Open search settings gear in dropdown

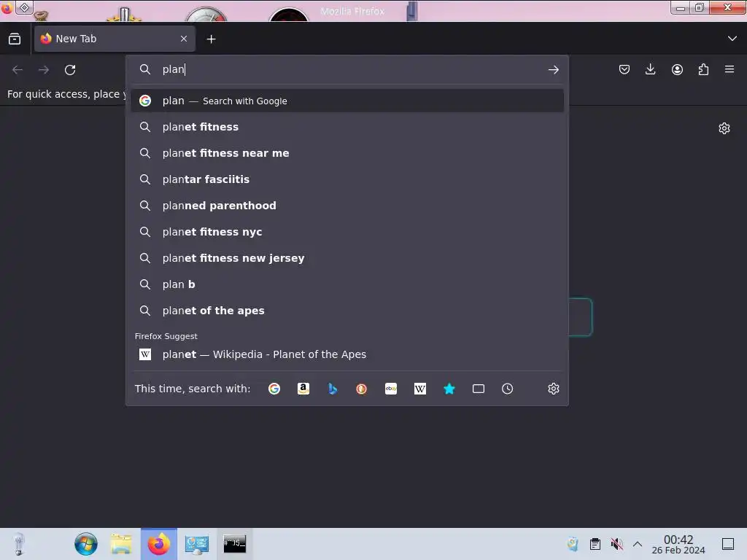pos(553,389)
